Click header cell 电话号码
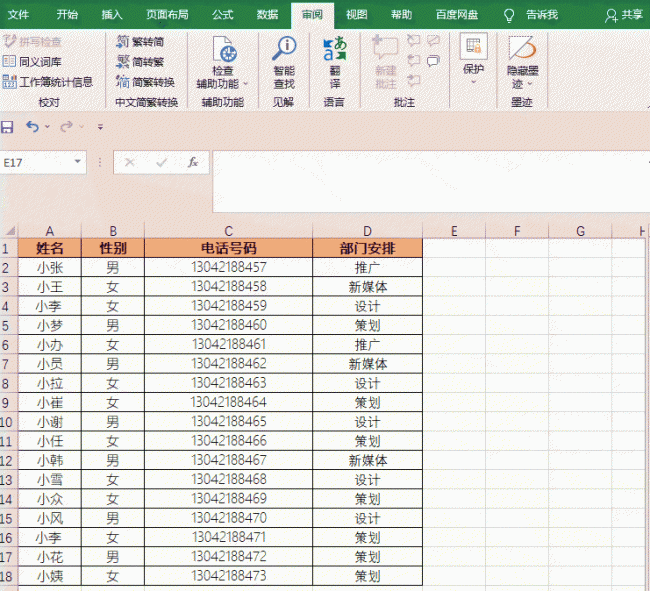Screen dimensions: 650x591 228,248
